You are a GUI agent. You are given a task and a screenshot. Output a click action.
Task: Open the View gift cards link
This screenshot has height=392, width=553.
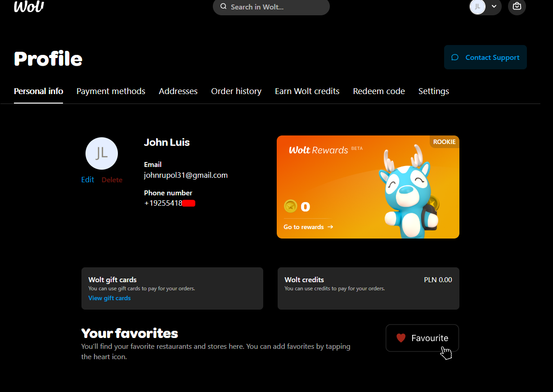click(x=110, y=298)
